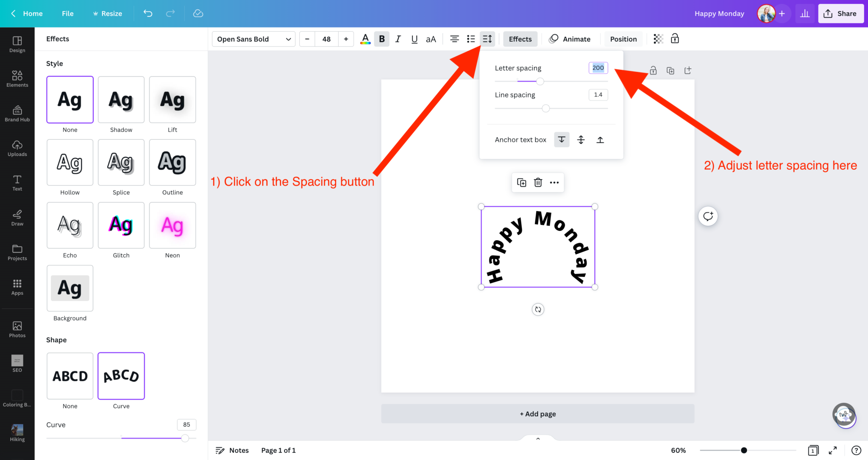Open the Open Sans Bold font dropdown

point(253,39)
